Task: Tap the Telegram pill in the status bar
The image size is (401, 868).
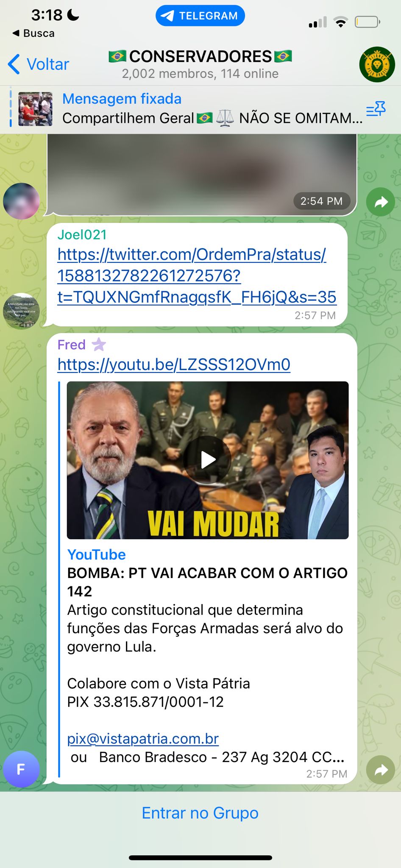Action: pos(200,16)
